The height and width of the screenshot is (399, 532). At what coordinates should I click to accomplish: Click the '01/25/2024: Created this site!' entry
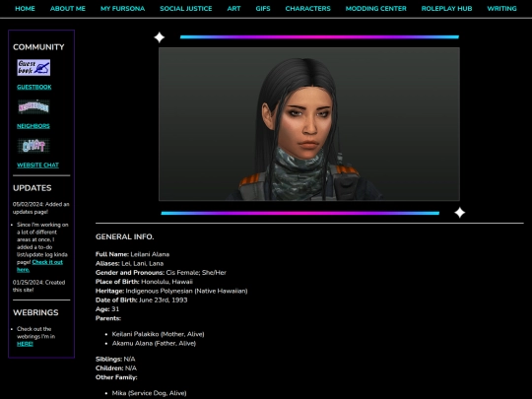pyautogui.click(x=38, y=286)
